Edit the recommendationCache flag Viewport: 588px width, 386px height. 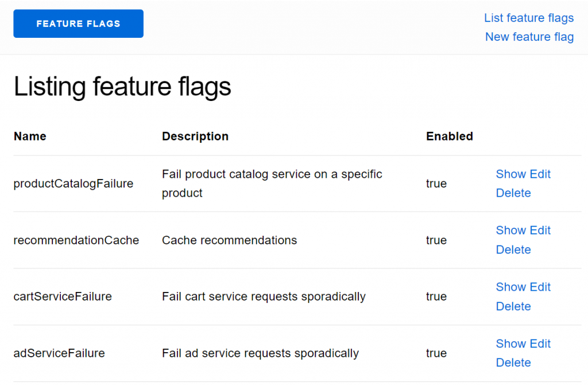click(x=540, y=230)
